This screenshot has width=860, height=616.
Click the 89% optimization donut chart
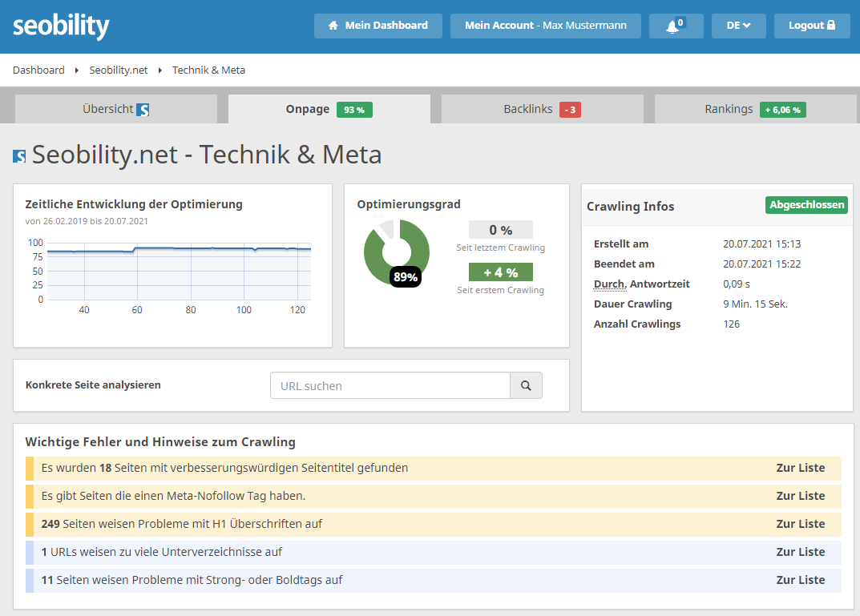(x=397, y=252)
